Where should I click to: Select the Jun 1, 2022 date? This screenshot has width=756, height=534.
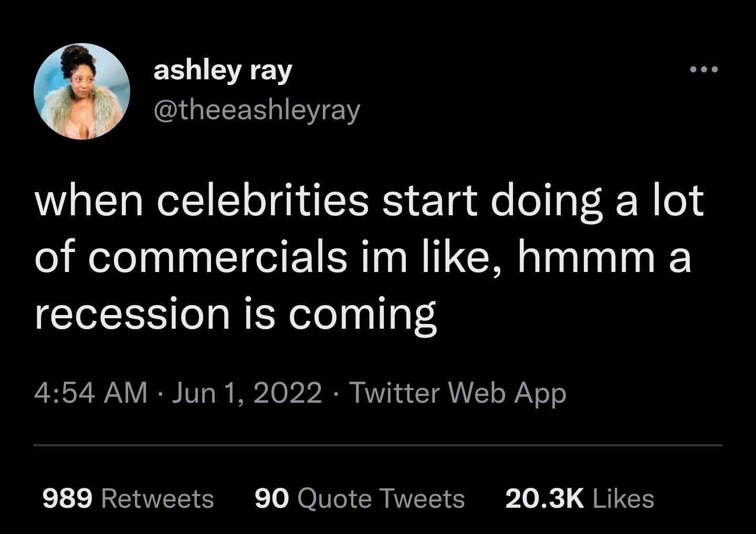246,392
